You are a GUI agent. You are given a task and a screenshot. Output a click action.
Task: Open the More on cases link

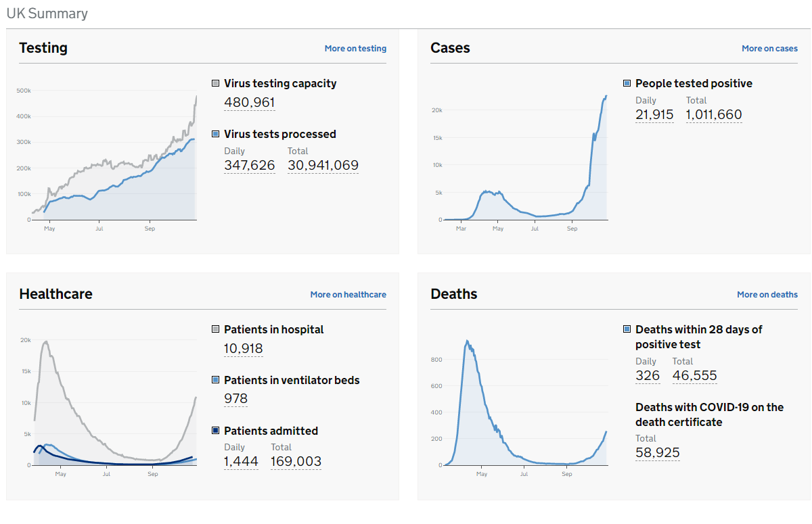coord(769,49)
